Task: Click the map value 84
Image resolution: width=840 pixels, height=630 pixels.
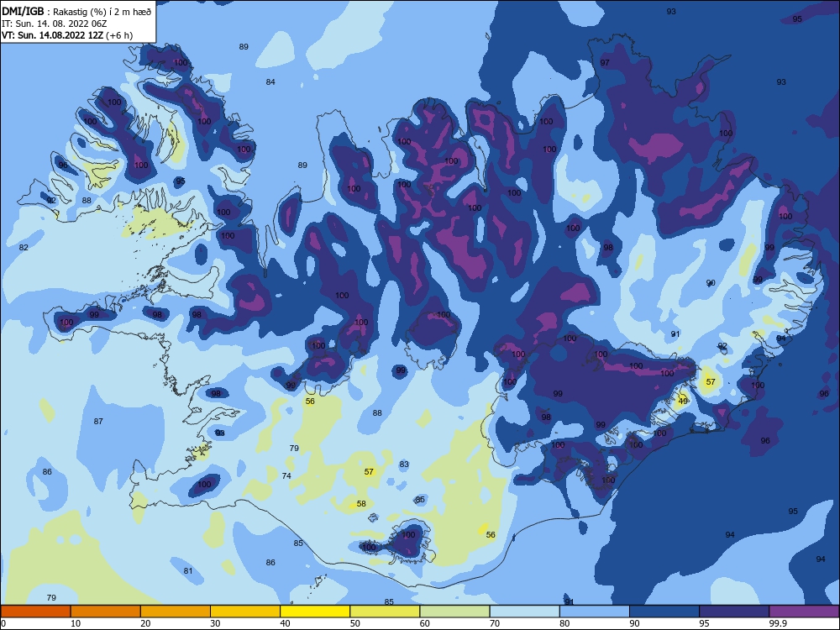Action: pos(270,82)
